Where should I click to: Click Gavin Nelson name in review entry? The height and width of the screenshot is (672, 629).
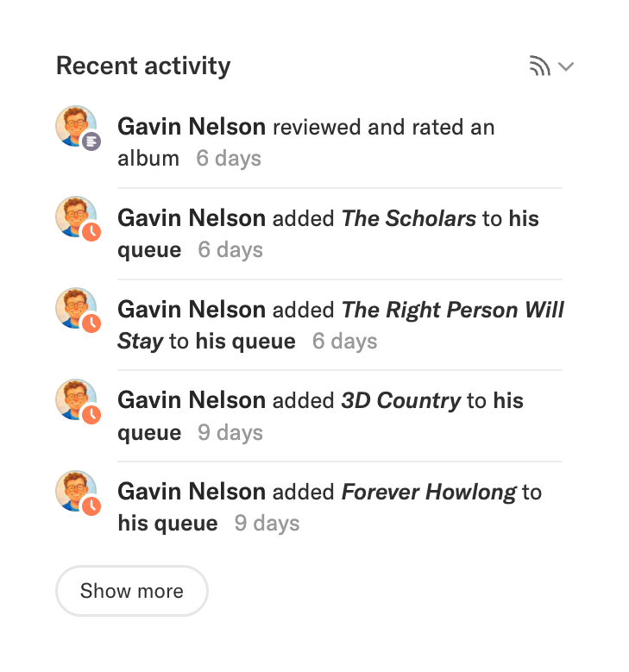[192, 127]
